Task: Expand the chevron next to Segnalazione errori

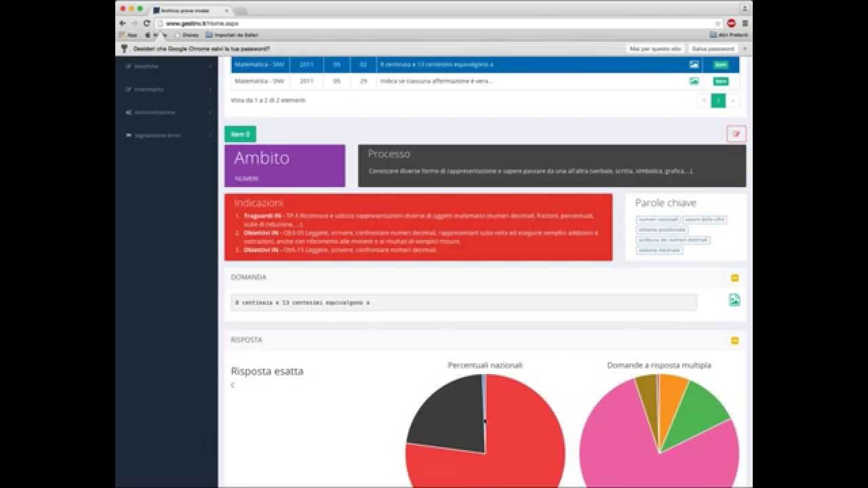Action: coord(210,136)
